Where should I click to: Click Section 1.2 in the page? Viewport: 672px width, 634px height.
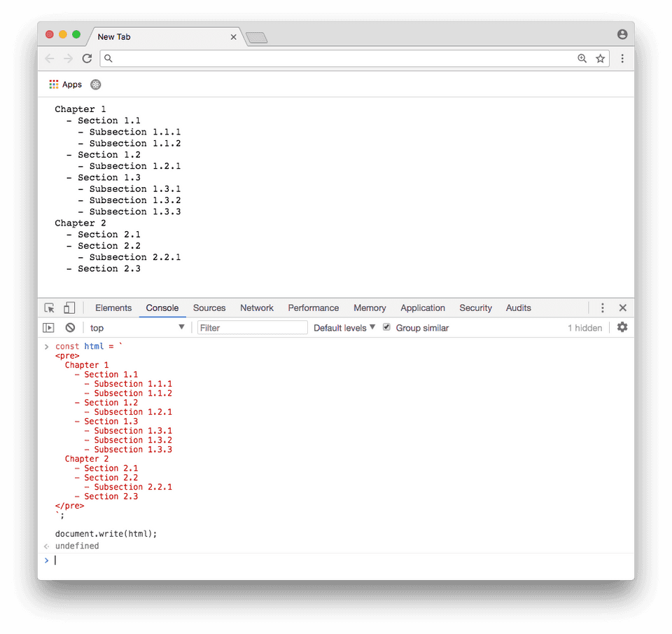pyautogui.click(x=109, y=154)
